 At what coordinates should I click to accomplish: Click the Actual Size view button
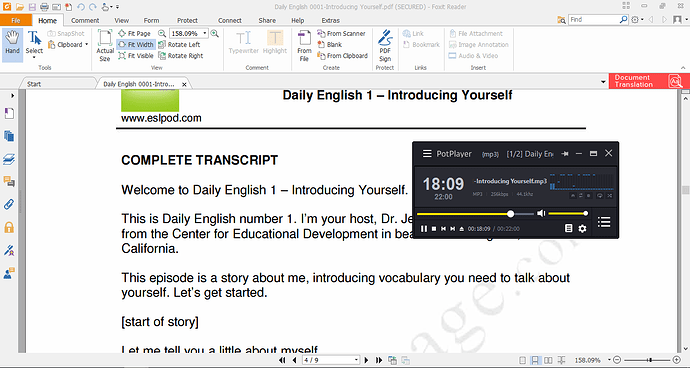click(105, 45)
